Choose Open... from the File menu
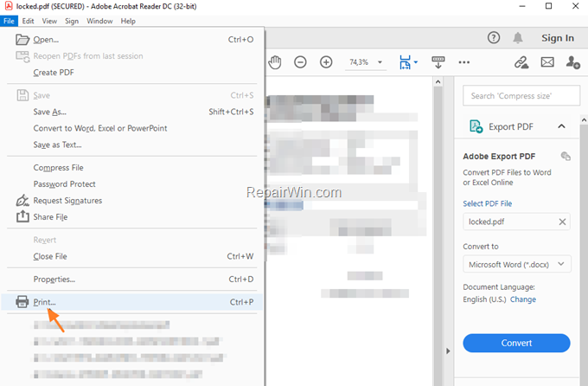 (x=132, y=40)
